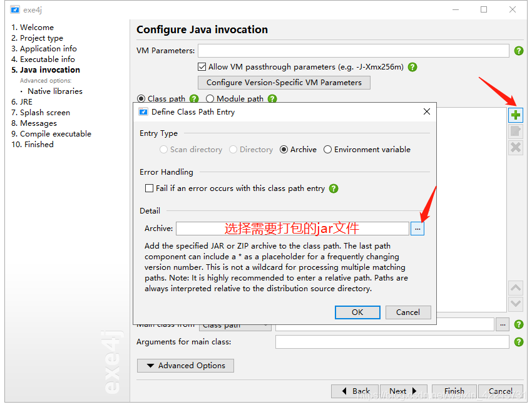Enable Fail if an error occurs checkbox
The width and height of the screenshot is (532, 407).
[x=149, y=188]
